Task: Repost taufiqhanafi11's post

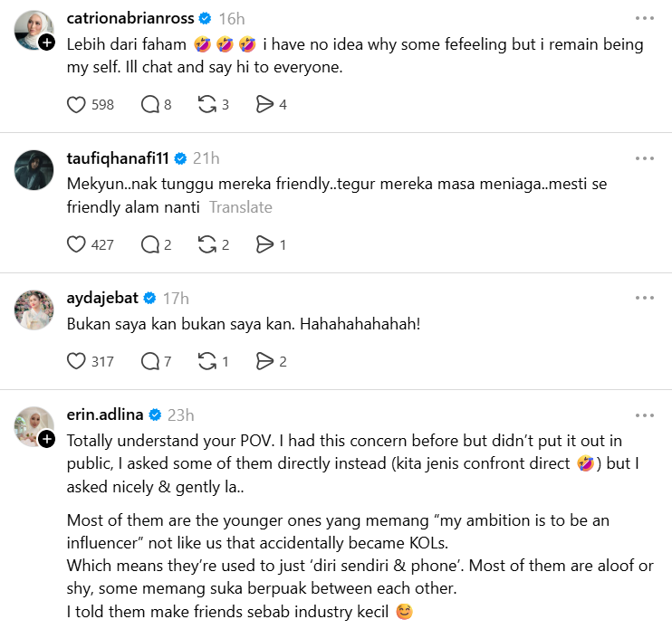Action: 206,244
